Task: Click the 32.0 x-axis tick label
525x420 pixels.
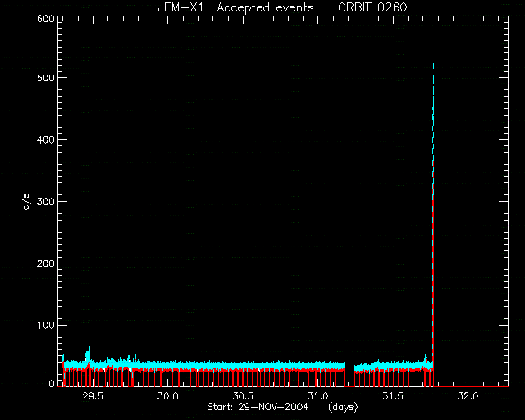Action: click(468, 396)
